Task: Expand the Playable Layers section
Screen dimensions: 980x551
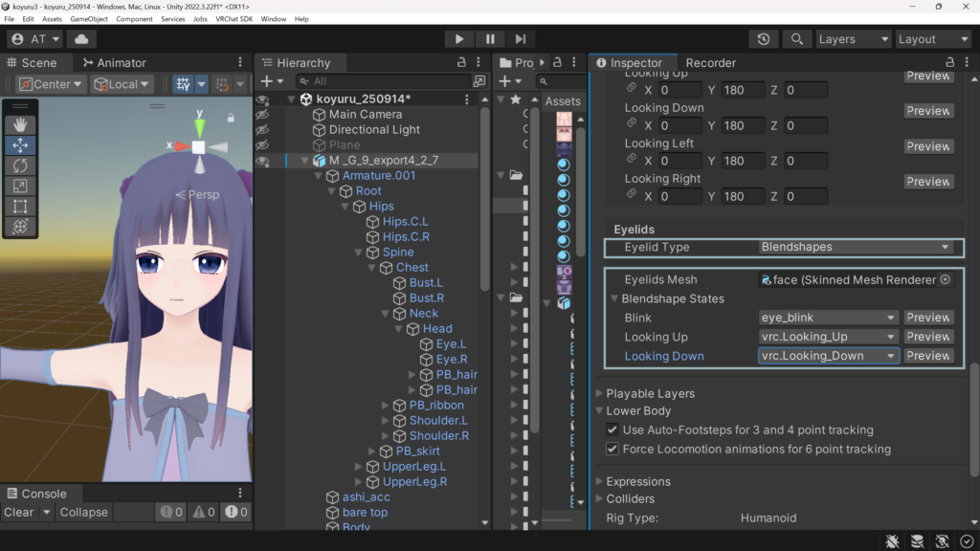Action: pyautogui.click(x=600, y=393)
